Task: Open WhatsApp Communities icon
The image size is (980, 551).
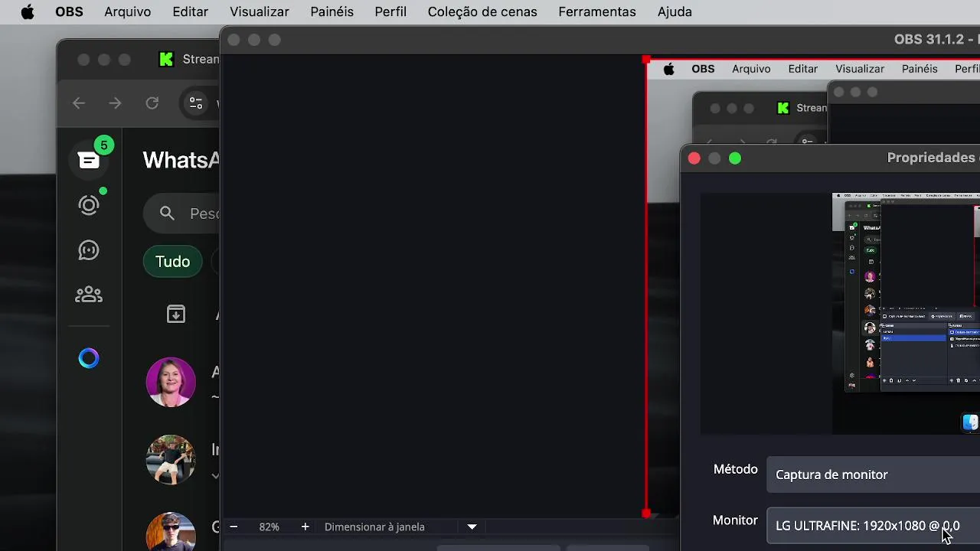Action: tap(89, 295)
